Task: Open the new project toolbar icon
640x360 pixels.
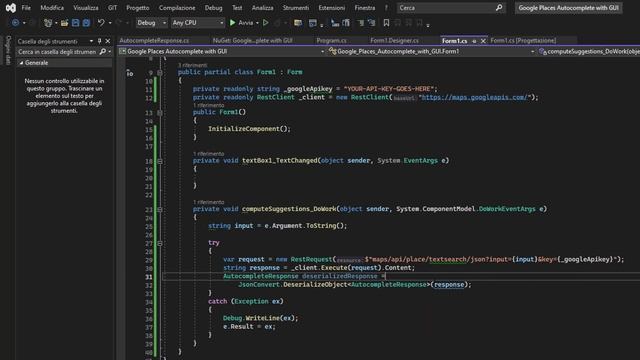Action: coord(48,23)
